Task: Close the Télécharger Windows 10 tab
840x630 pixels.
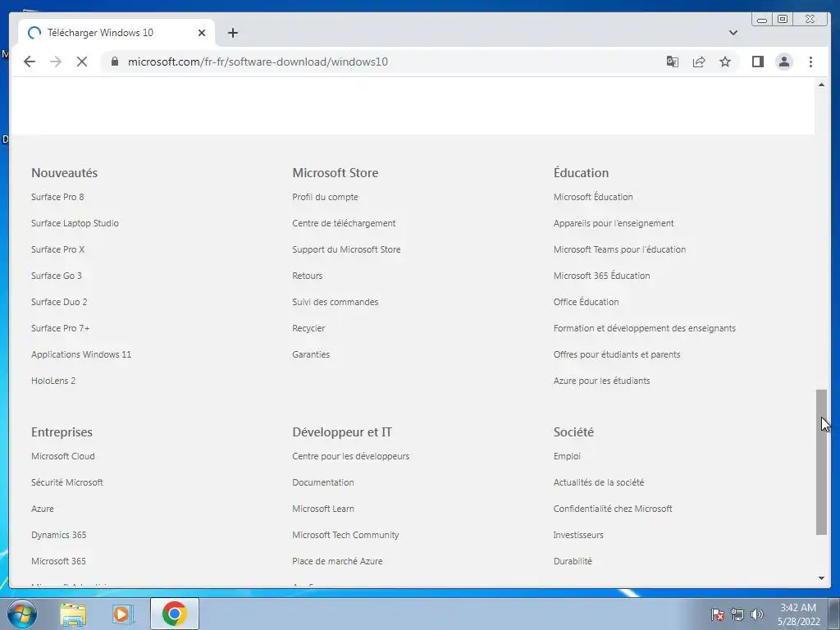Action: pos(202,33)
